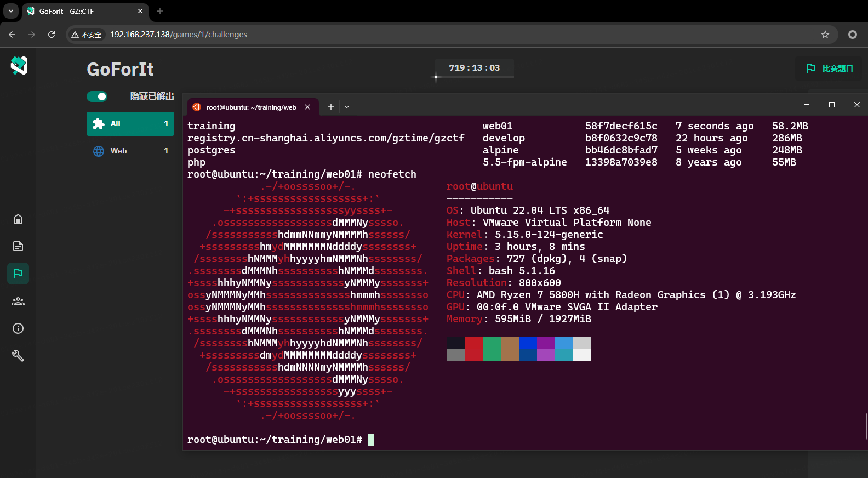Click the puzzle icon on All category
This screenshot has width=868, height=478.
coord(99,124)
